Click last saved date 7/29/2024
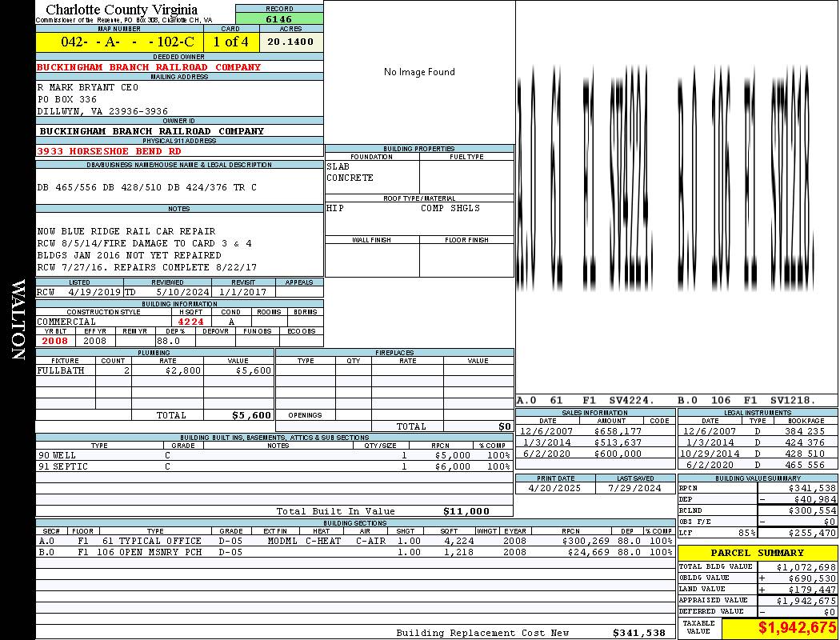 [635, 489]
